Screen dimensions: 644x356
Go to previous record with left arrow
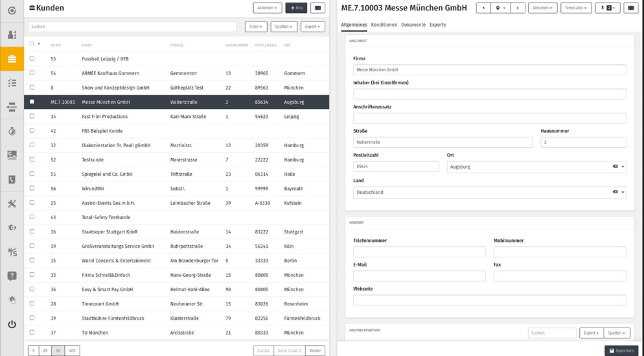pyautogui.click(x=483, y=8)
